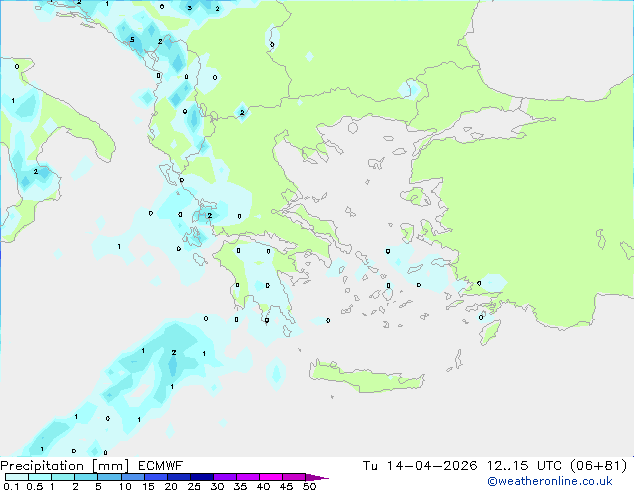Select the ECMWF model label
This screenshot has width=634, height=490.
[x=161, y=466]
